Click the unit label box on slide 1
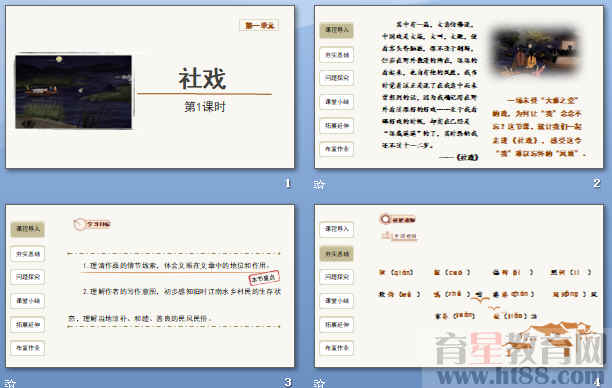 click(x=259, y=25)
